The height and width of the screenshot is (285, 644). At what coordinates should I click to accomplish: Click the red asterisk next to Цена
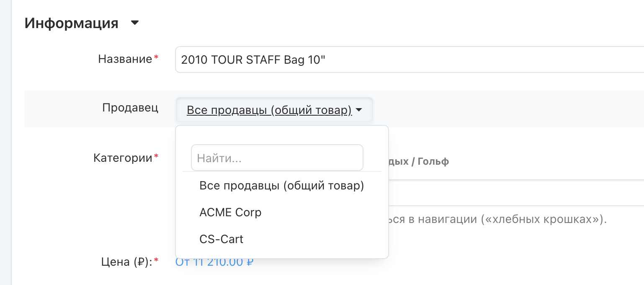[x=157, y=261]
